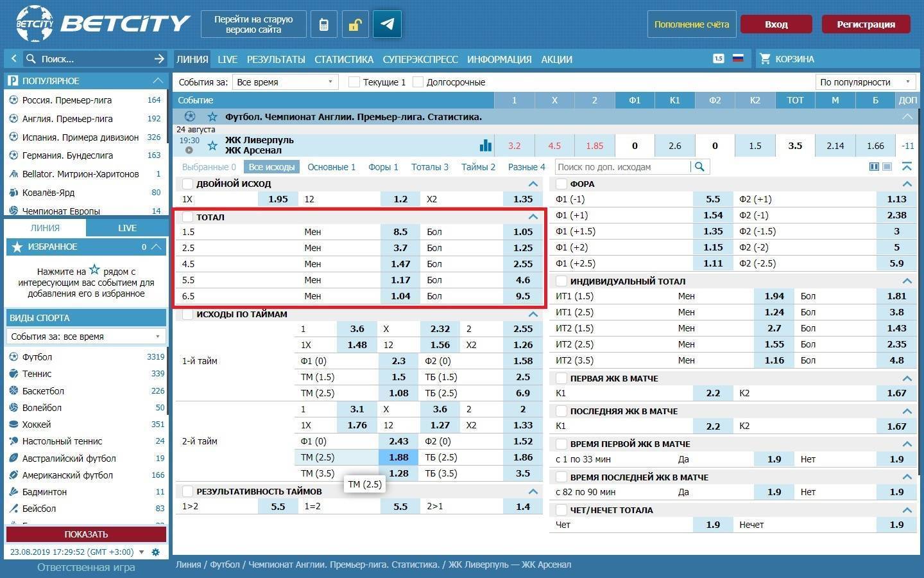Open the mobile version phone icon
Screen dimensions: 924x578
pos(324,24)
